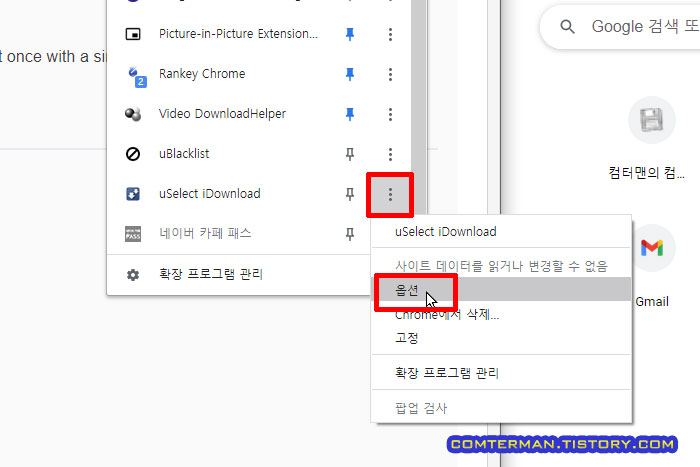This screenshot has width=700, height=467.
Task: Click Rankey Chrome name in list
Action: (x=202, y=74)
